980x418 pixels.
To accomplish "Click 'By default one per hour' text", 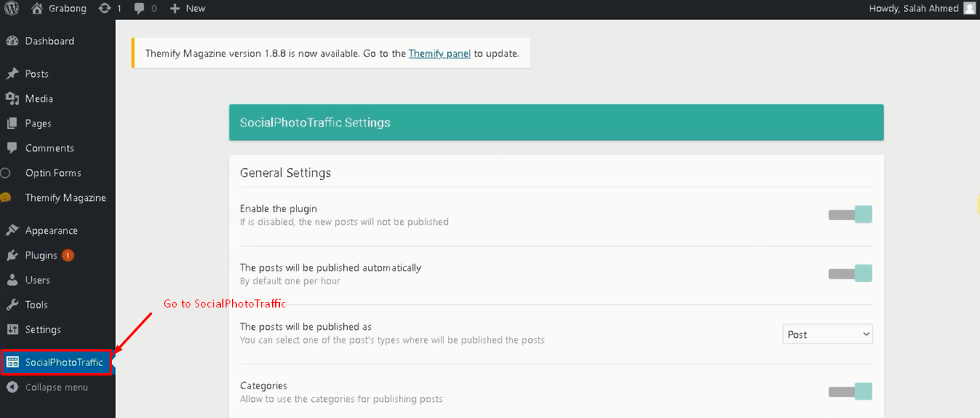I will [x=290, y=281].
